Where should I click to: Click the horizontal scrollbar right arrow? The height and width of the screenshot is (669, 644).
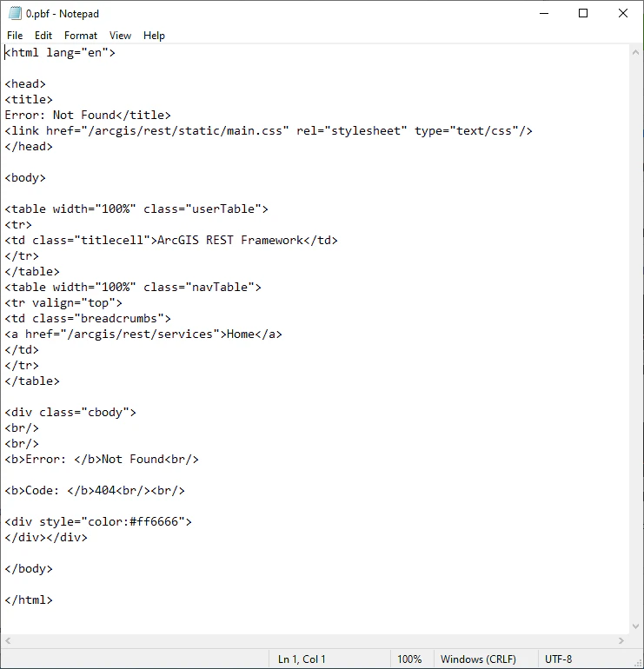tap(621, 640)
